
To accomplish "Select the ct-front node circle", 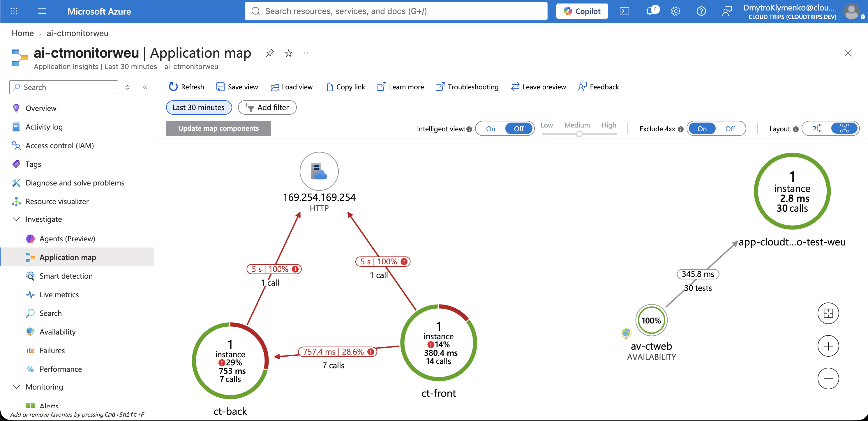I will (x=438, y=343).
